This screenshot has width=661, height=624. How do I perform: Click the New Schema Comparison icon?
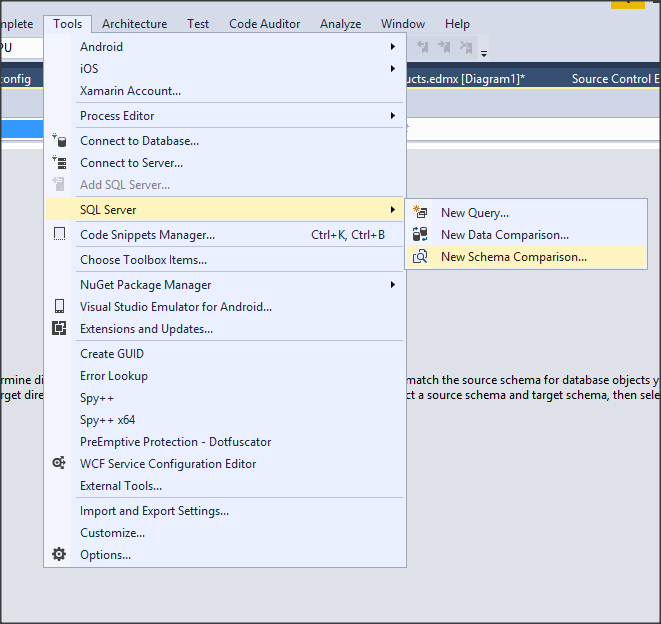pos(420,256)
